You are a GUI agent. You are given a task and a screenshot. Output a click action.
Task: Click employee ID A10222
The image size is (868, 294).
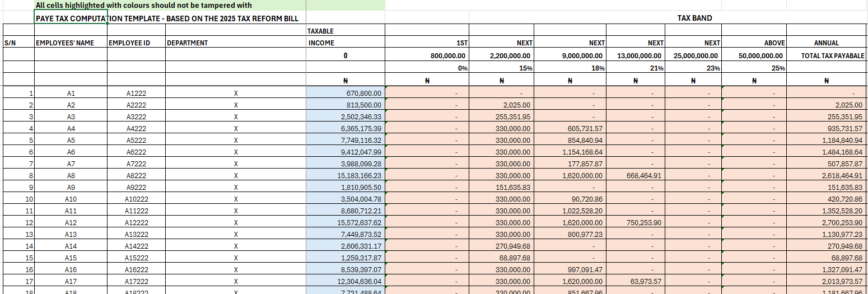(137, 199)
